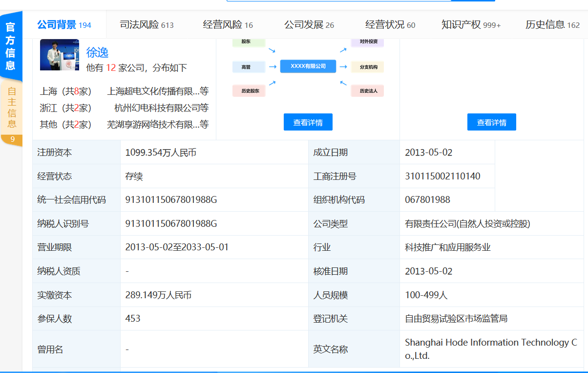Click registration number 310115002110140
The width and height of the screenshot is (588, 373).
coord(442,176)
